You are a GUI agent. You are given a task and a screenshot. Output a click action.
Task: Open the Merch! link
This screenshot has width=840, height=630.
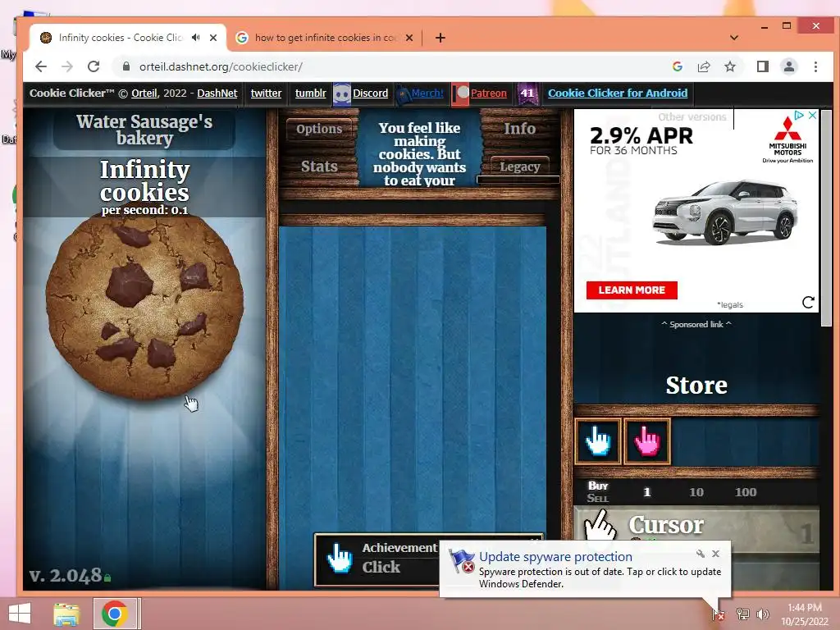click(427, 94)
